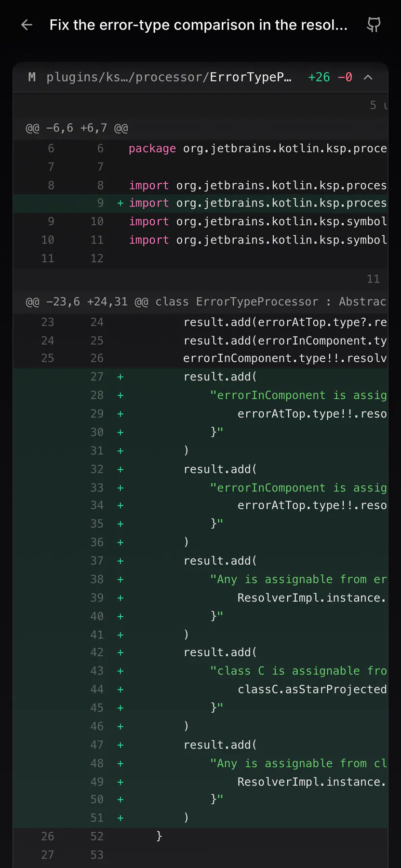Image resolution: width=401 pixels, height=868 pixels.
Task: Click the M modified status badge
Action: 32,77
